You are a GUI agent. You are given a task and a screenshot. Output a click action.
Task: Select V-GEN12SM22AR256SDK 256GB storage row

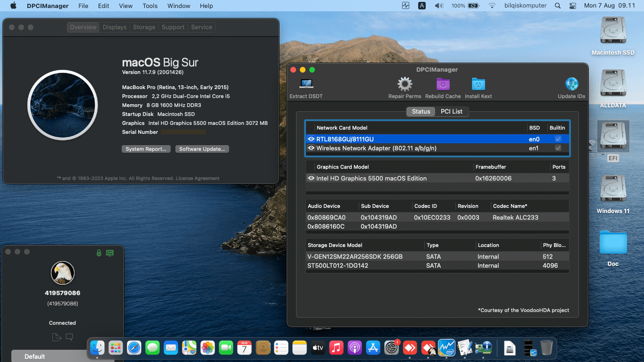pyautogui.click(x=438, y=256)
